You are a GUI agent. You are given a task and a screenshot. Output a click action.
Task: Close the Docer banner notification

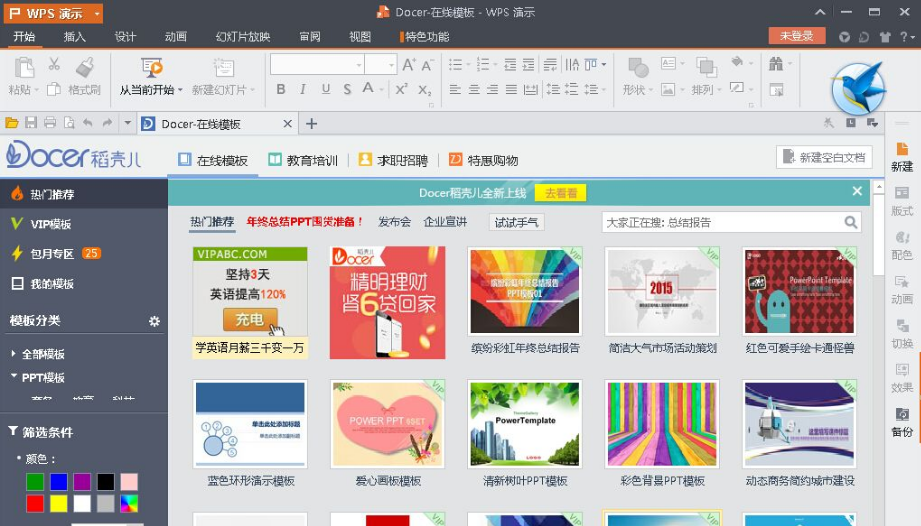[857, 191]
